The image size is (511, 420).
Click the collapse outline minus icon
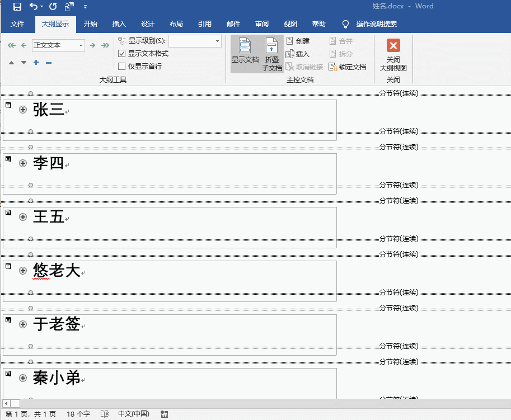point(48,63)
